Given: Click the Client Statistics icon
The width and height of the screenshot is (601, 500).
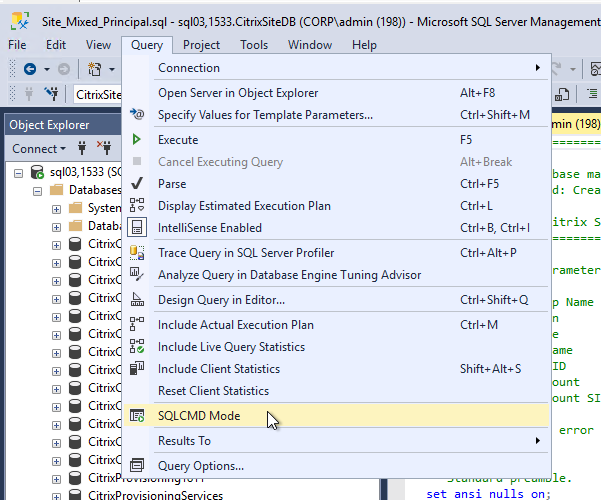Looking at the screenshot, I should coord(137,368).
